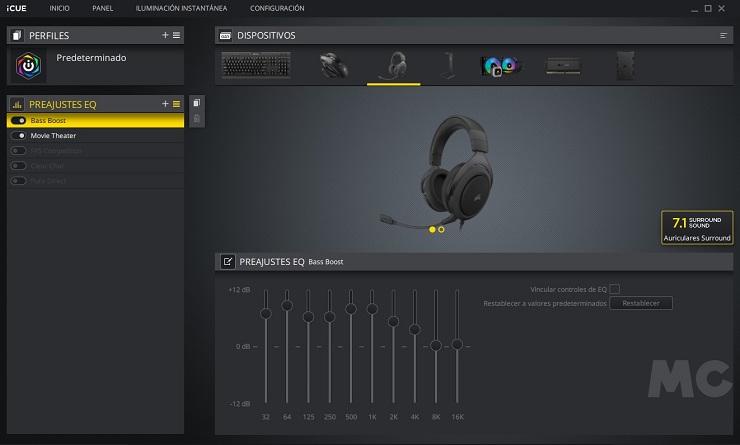Expand the Dispositivos panel options menu

(723, 35)
